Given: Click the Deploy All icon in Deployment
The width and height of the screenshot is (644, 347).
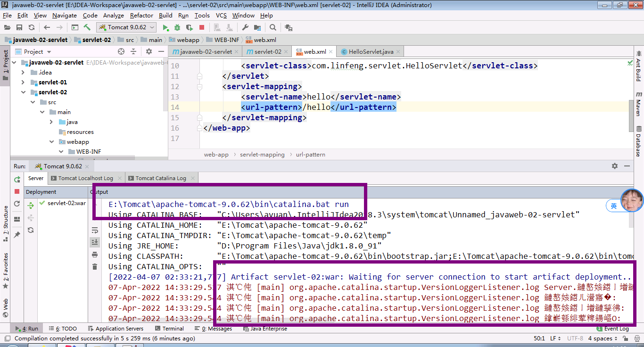Looking at the screenshot, I should (x=31, y=205).
